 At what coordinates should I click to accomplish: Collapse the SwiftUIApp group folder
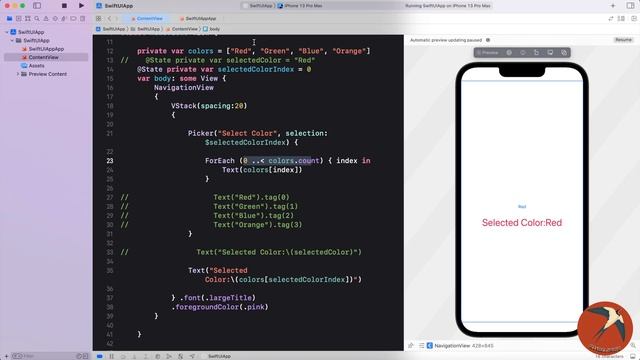pos(12,40)
